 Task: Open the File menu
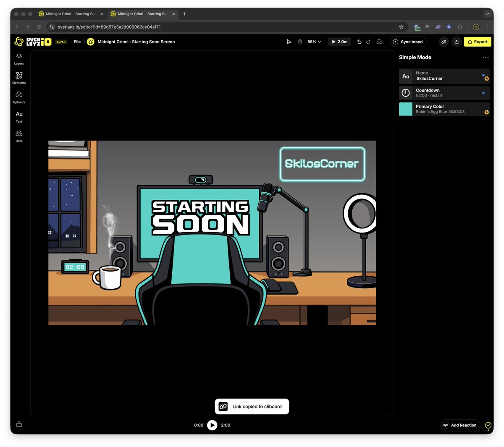pos(77,42)
